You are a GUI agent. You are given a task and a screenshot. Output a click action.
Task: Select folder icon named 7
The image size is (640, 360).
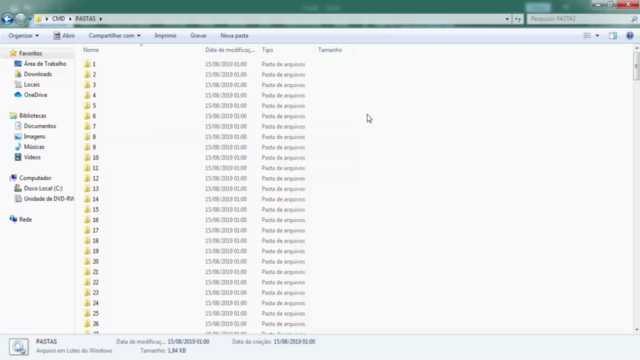87,127
